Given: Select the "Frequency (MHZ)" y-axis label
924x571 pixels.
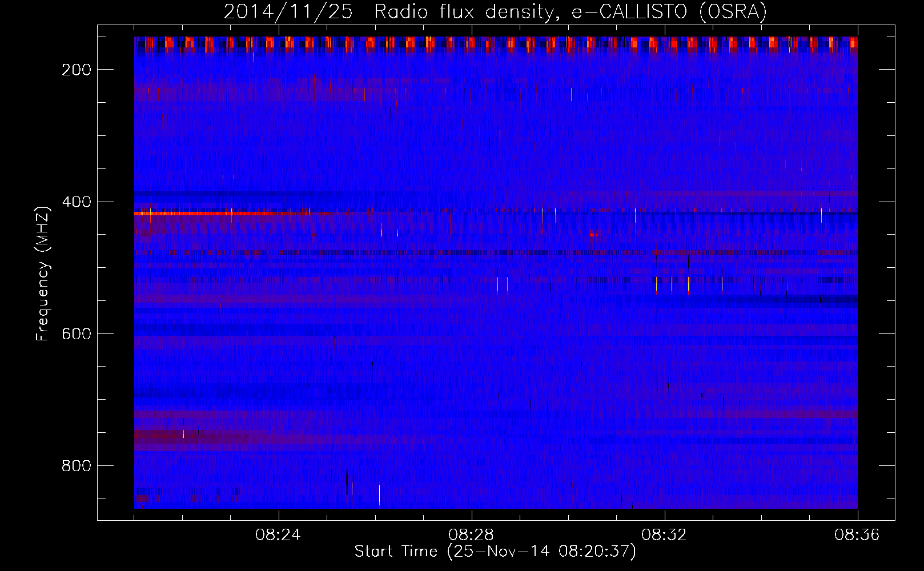Looking at the screenshot, I should point(43,274).
